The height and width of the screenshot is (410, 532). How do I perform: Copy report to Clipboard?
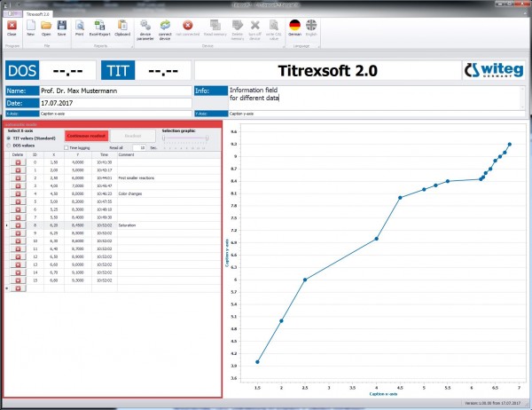[x=122, y=26]
